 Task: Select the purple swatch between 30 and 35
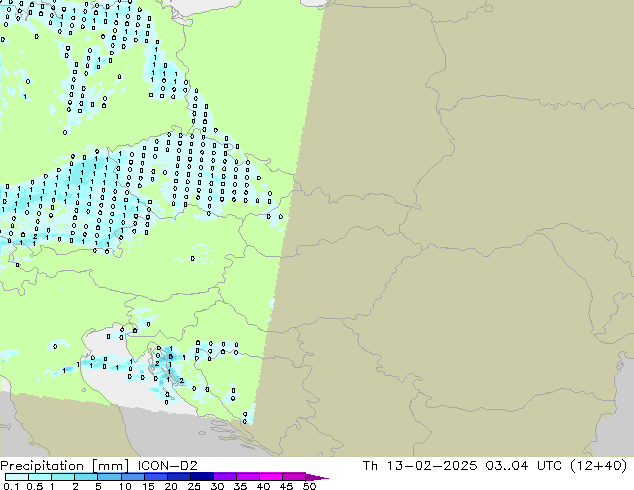pyautogui.click(x=224, y=477)
